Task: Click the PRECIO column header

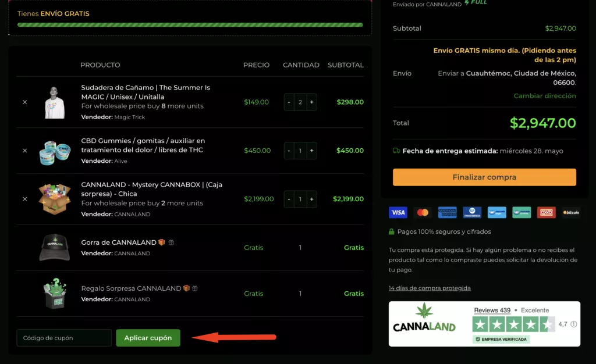Action: [257, 65]
